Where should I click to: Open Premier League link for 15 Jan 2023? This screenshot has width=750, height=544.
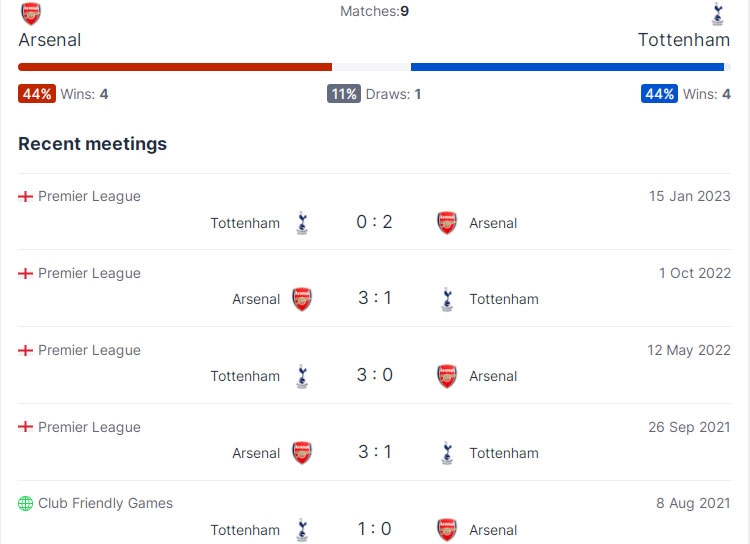89,196
